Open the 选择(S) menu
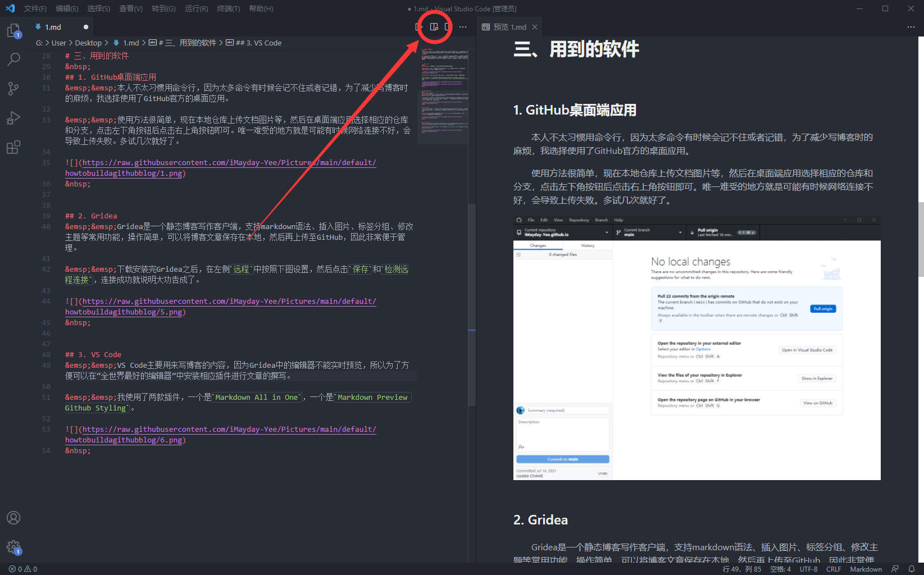Viewport: 924px width, 575px height. pos(99,8)
